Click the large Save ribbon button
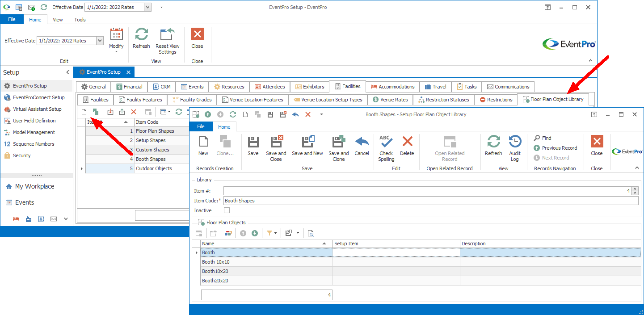Viewport: 644px width, 315px height. point(253,146)
